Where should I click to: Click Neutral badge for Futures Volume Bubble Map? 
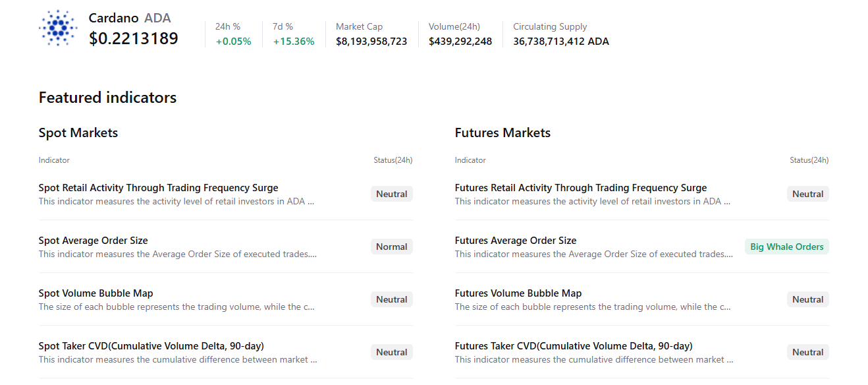[808, 299]
